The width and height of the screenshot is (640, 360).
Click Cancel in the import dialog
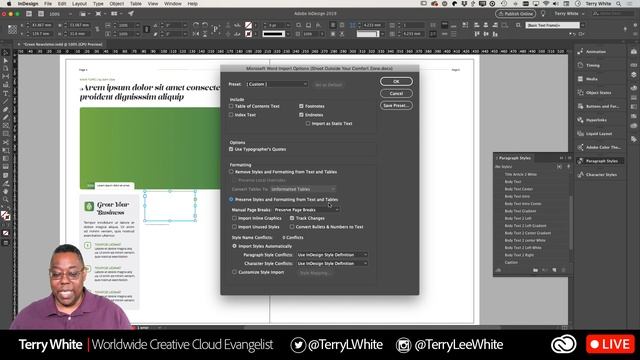tap(396, 93)
